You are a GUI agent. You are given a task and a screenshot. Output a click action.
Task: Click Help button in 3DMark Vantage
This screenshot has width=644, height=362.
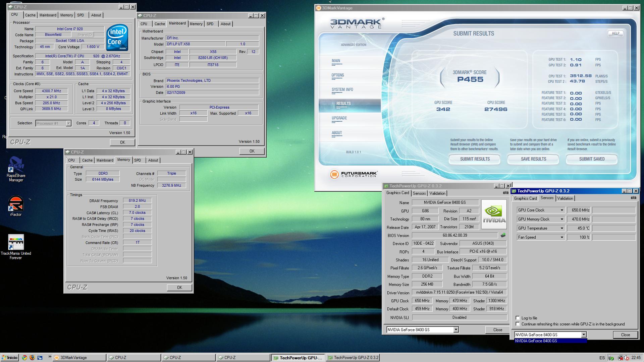point(615,33)
